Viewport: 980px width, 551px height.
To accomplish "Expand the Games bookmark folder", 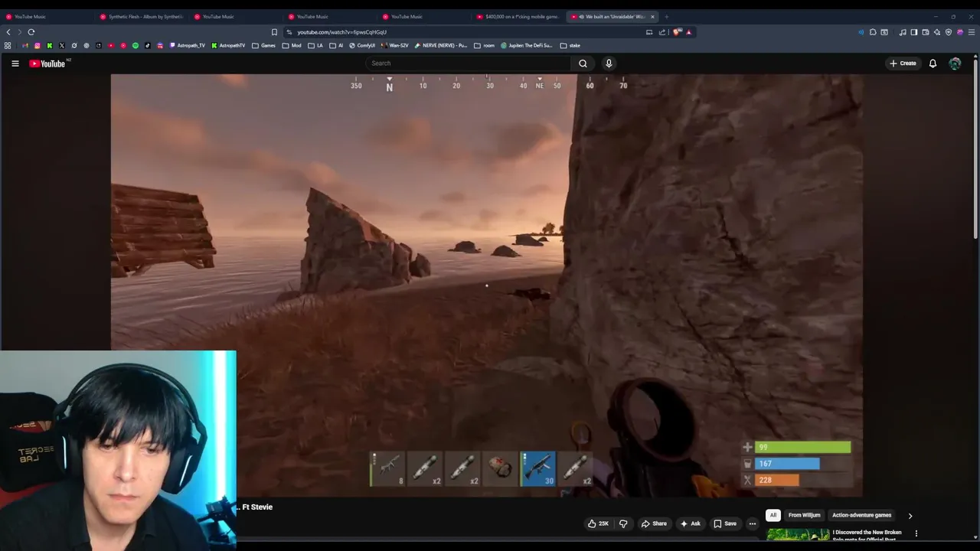I will coord(264,46).
